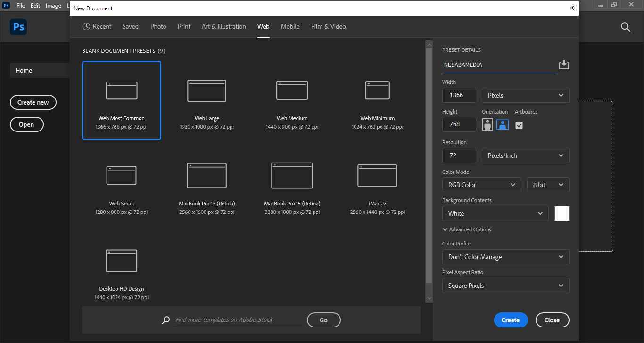Select landscape orientation icon
Image resolution: width=644 pixels, height=343 pixels.
click(x=503, y=125)
